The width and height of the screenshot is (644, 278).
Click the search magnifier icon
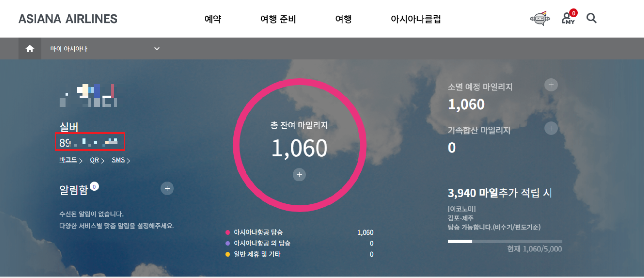(592, 18)
